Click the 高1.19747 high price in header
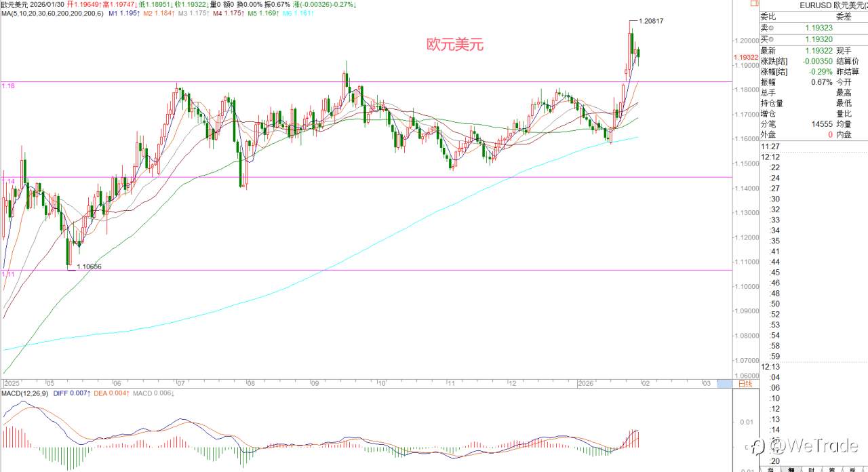This screenshot has width=868, height=472. [x=119, y=4]
